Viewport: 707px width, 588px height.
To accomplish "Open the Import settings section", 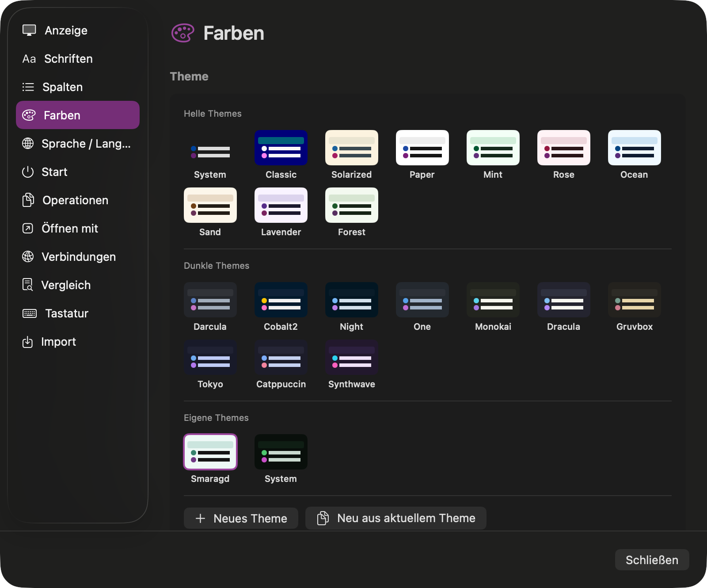I will 58,341.
